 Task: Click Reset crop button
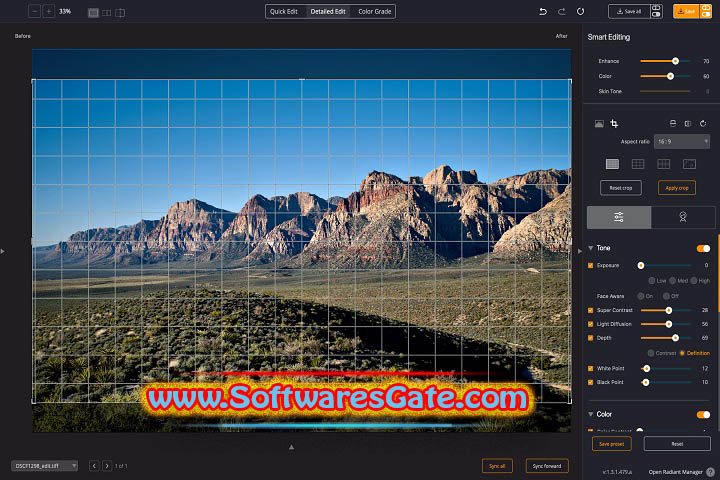621,188
